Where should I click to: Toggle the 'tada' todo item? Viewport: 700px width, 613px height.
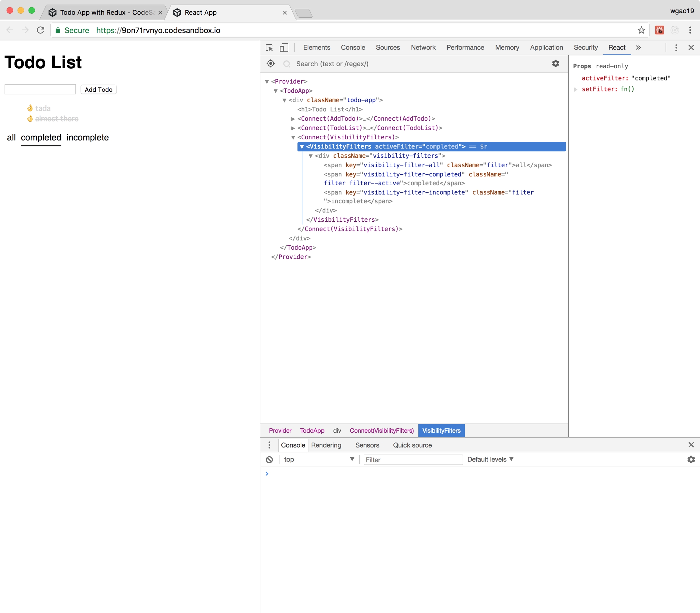coord(43,108)
